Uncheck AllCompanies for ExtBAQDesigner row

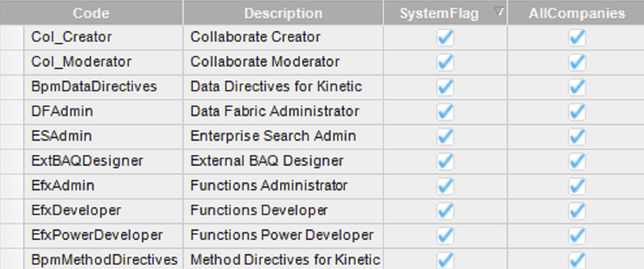tap(577, 161)
